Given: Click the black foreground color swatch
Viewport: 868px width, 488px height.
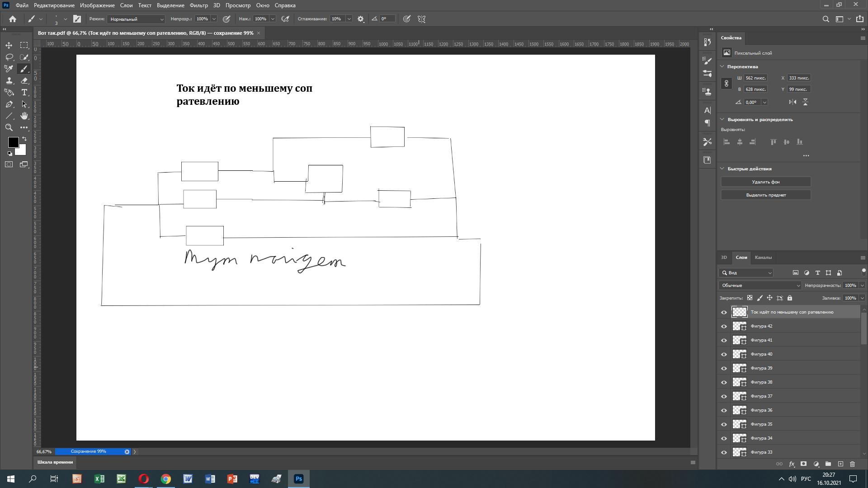Looking at the screenshot, I should click(x=13, y=142).
